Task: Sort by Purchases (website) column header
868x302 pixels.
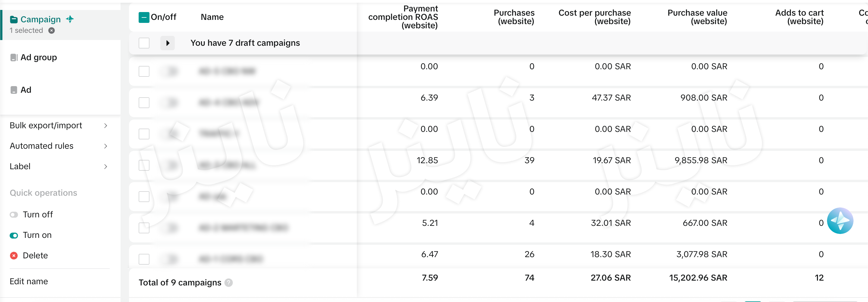Action: 514,17
